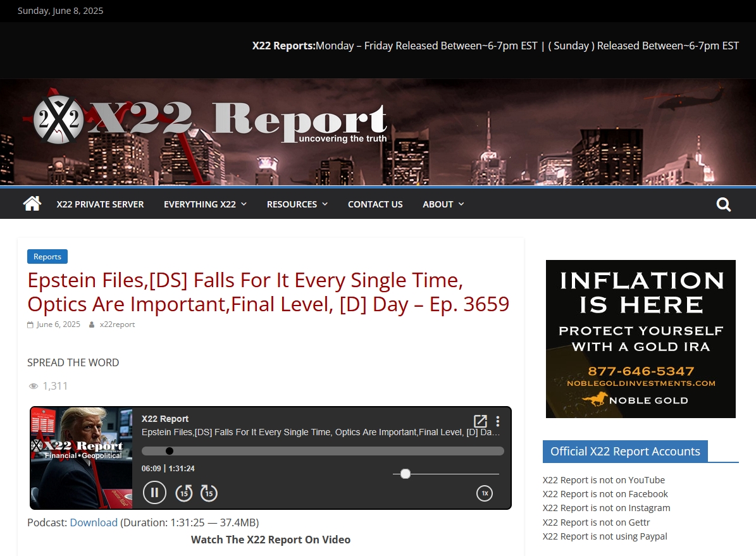This screenshot has width=756, height=556.
Task: Go to the home icon in navbar
Action: pos(32,204)
